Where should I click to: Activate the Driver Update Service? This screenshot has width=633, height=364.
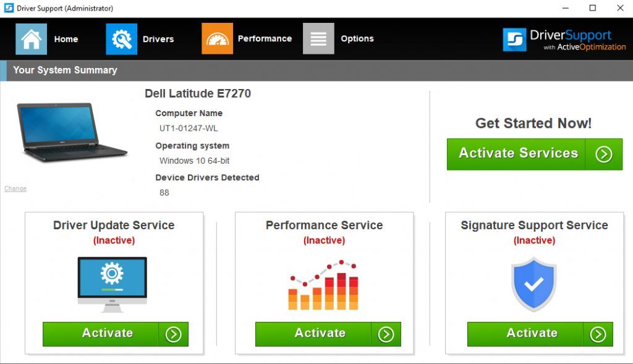(116, 334)
